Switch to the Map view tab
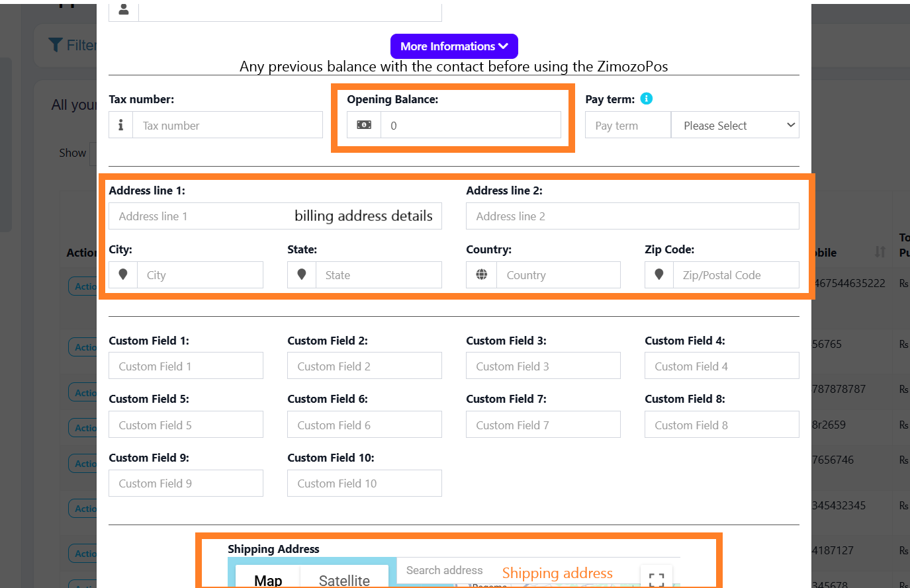 pos(268,579)
